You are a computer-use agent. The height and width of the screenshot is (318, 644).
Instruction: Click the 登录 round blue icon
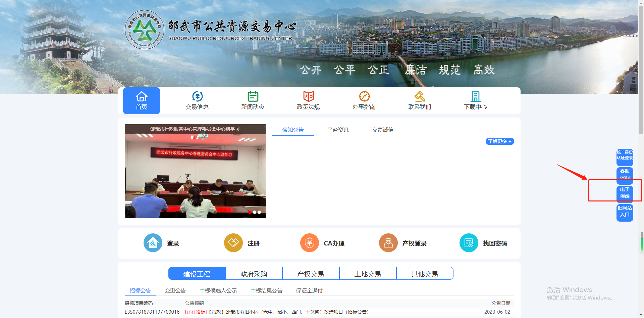(153, 243)
